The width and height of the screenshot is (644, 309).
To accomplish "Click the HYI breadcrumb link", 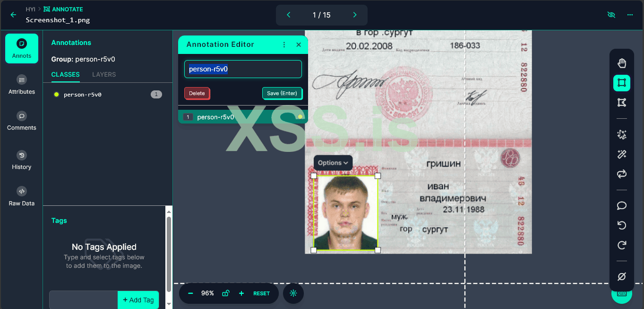I will tap(30, 9).
